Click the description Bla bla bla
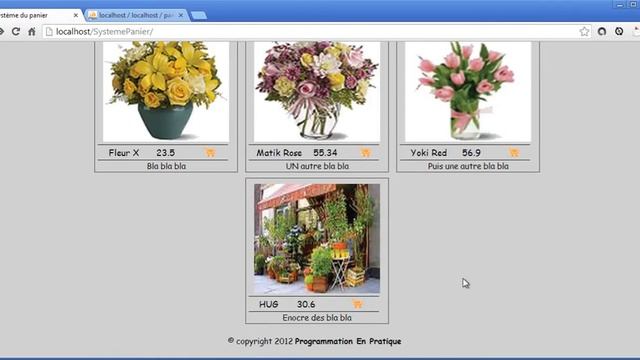The height and width of the screenshot is (360, 640). 166,166
